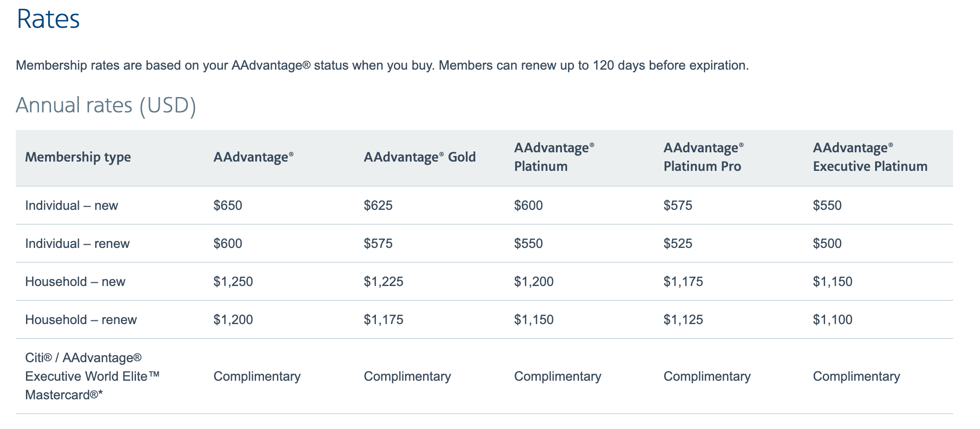Click the Annual rates (USD) subheading
Image resolution: width=980 pixels, height=429 pixels.
pos(106,105)
